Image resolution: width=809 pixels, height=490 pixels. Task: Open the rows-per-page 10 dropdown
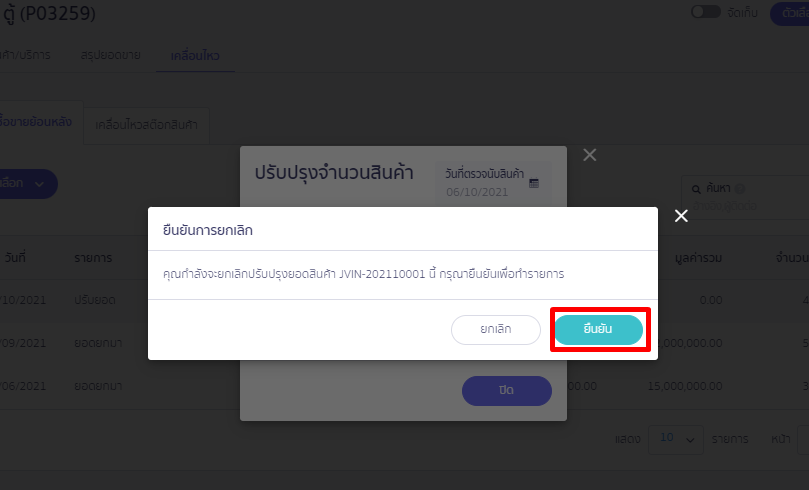click(x=675, y=439)
